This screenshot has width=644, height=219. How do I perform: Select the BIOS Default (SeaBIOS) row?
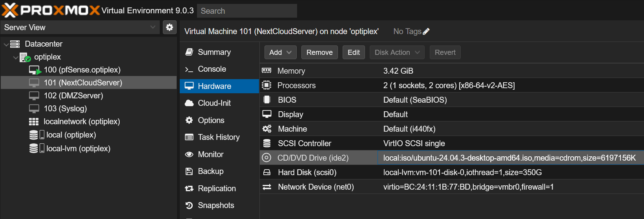coord(452,100)
